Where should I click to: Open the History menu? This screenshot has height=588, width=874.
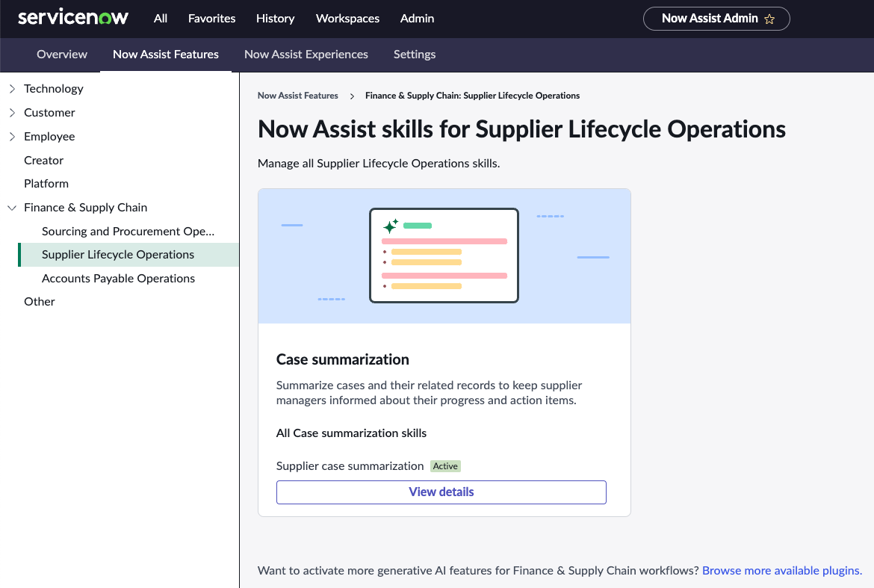[x=276, y=19]
